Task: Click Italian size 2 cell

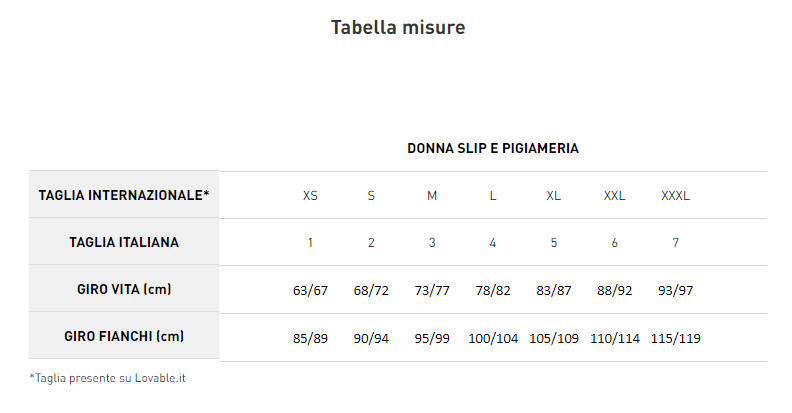Action: [x=371, y=243]
